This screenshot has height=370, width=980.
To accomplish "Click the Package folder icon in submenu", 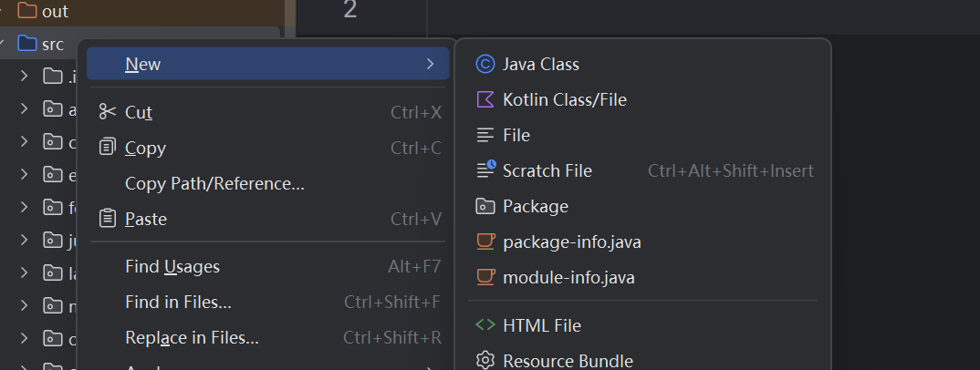I will point(485,207).
